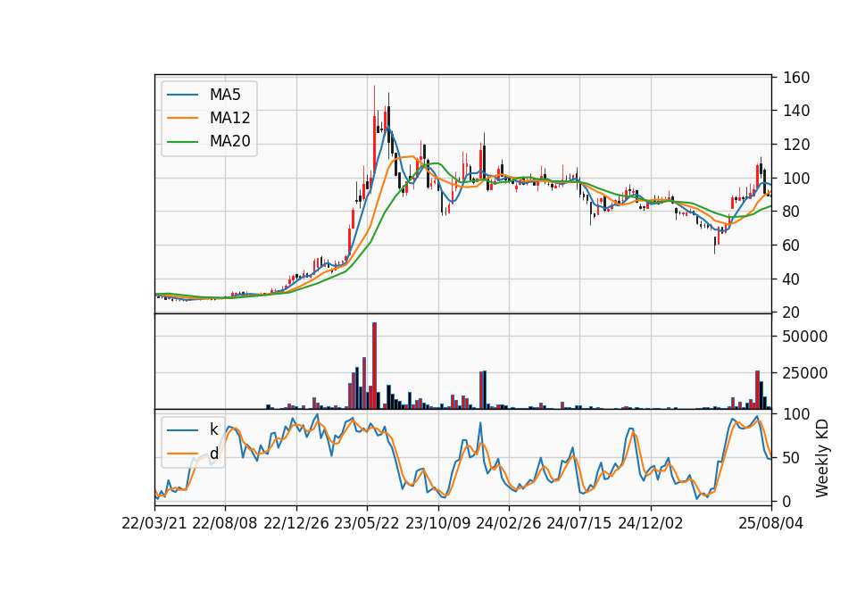Click the 60 price axis label
857x616 pixels.
792,246
